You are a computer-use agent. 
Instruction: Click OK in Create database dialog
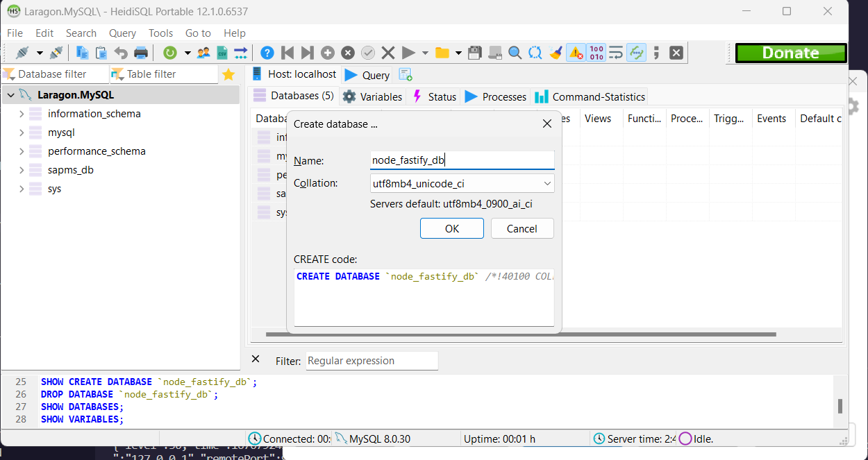click(x=452, y=229)
